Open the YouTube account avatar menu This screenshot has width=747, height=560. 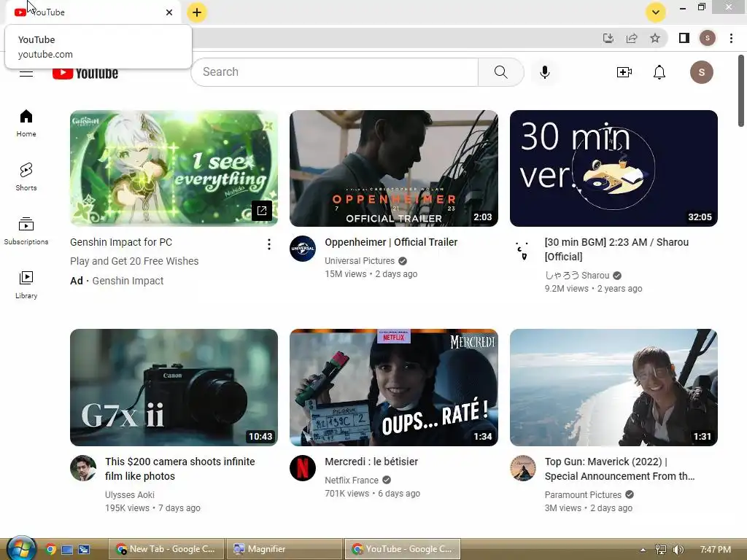701,72
